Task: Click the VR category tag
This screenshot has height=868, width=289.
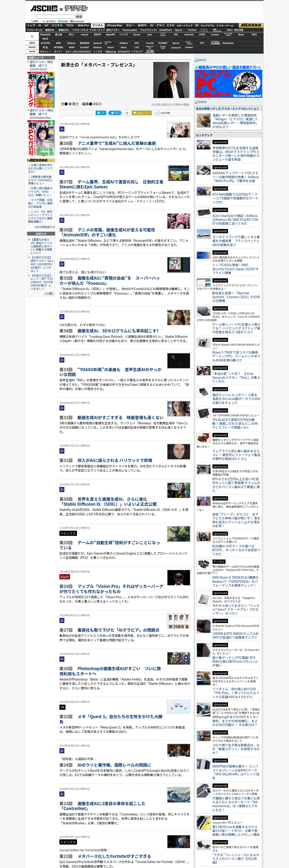Action: point(62,707)
